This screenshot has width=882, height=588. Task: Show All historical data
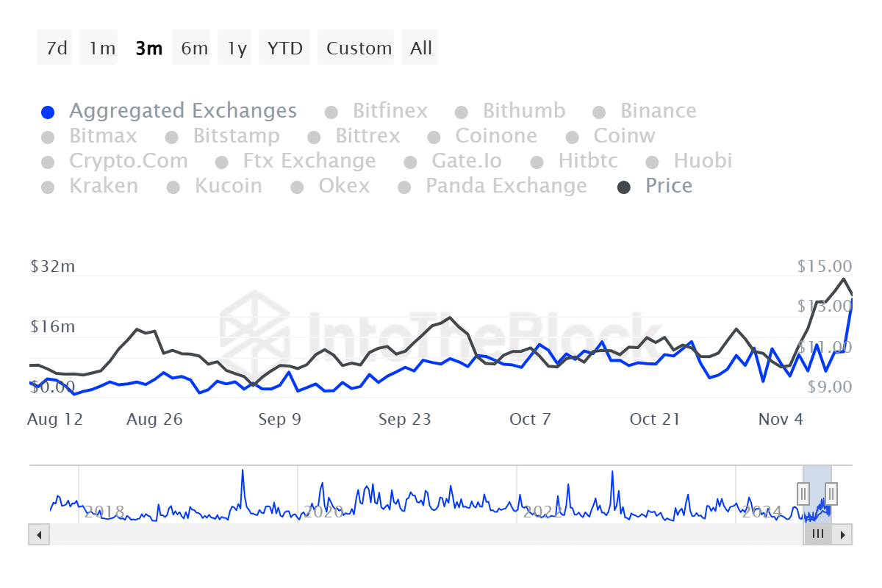[421, 49]
